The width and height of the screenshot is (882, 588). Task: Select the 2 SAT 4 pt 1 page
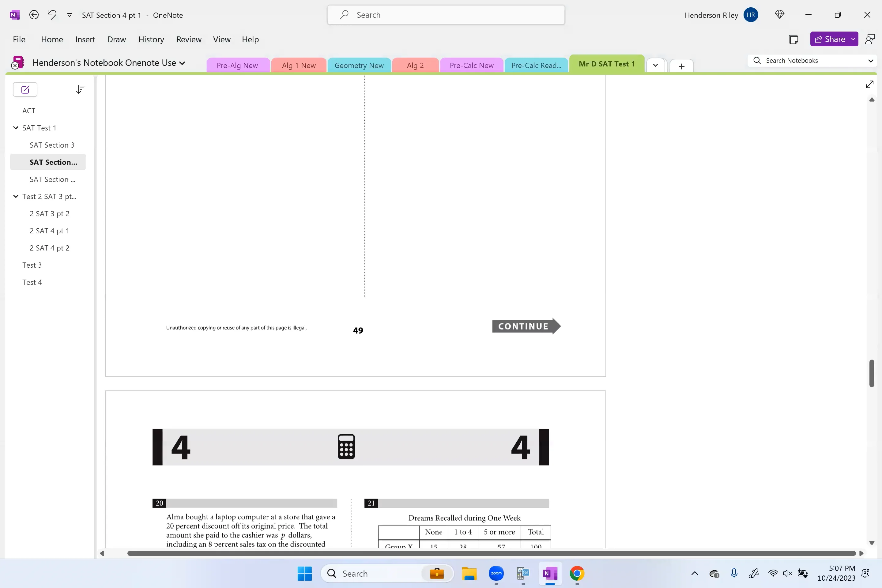point(49,231)
